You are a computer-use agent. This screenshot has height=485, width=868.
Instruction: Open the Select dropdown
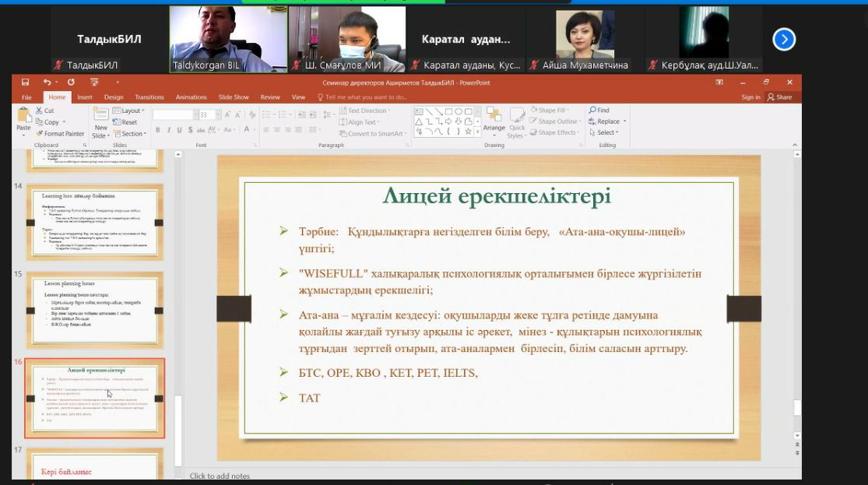(x=603, y=132)
